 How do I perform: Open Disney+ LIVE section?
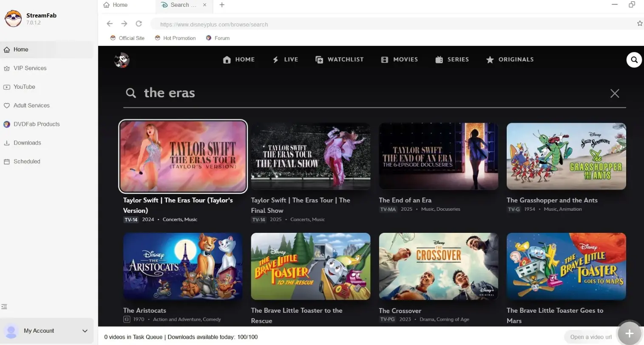[285, 59]
